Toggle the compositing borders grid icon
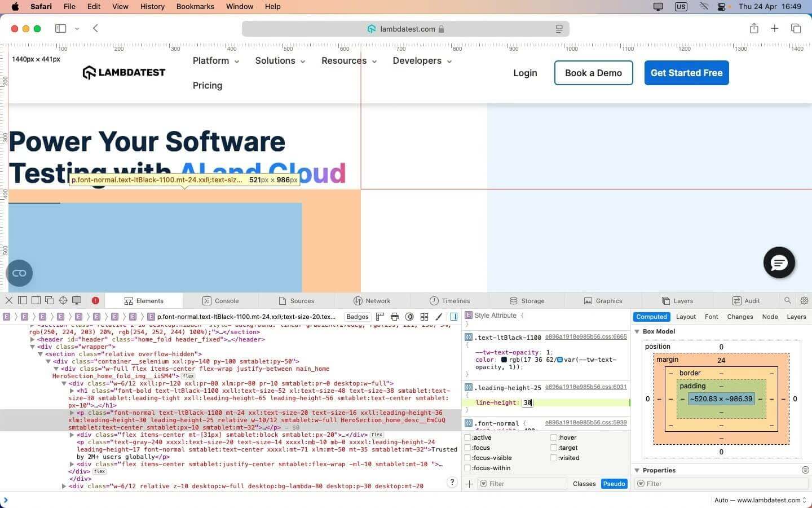The width and height of the screenshot is (812, 508). (424, 317)
